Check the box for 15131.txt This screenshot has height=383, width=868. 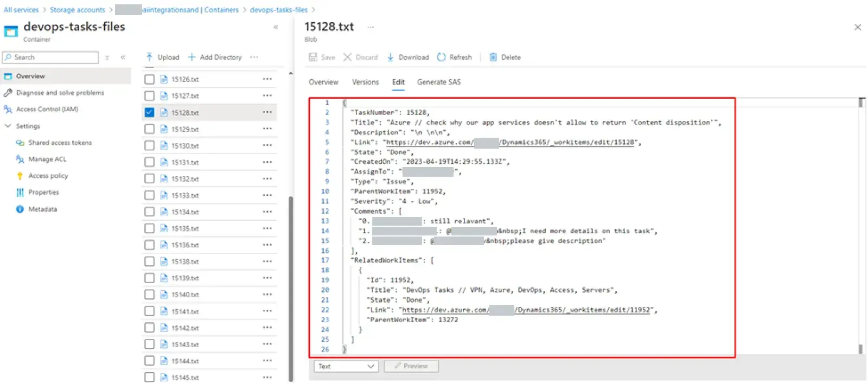click(149, 162)
